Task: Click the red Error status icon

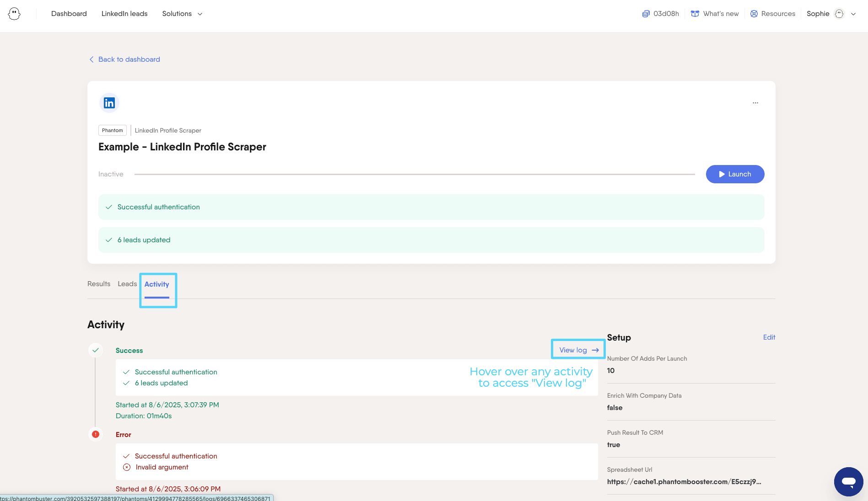Action: point(96,434)
